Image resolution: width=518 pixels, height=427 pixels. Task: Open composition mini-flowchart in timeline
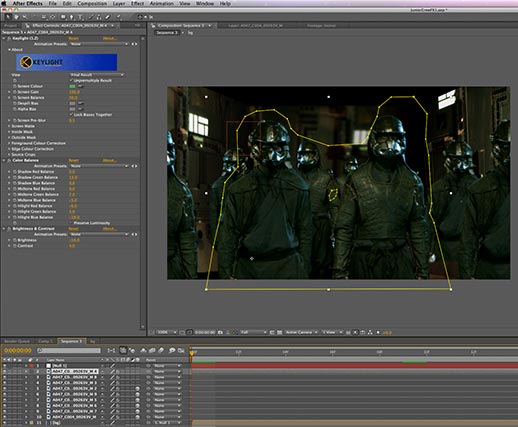click(x=111, y=350)
